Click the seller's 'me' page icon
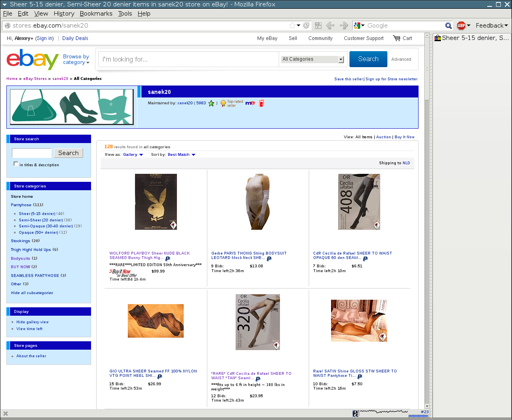 pos(250,103)
